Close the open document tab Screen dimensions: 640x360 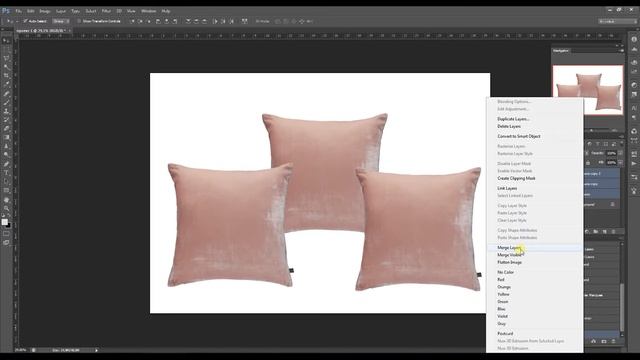point(70,31)
